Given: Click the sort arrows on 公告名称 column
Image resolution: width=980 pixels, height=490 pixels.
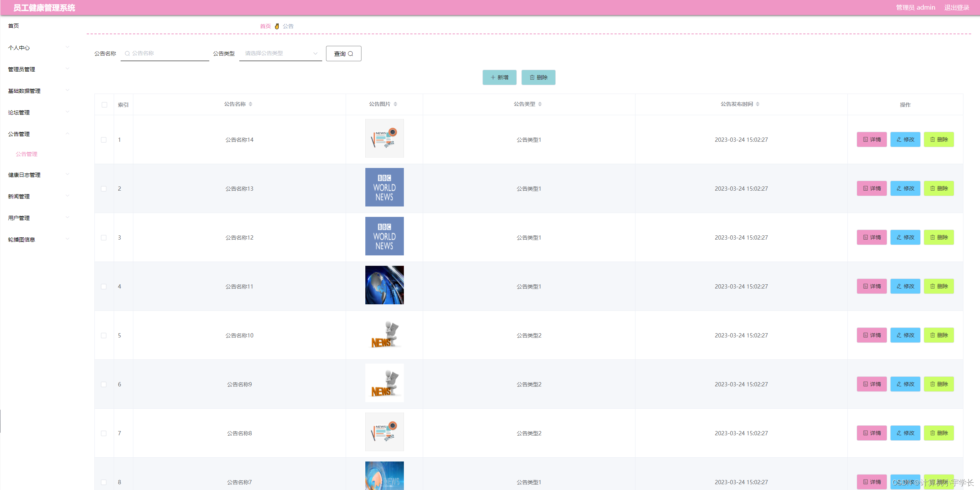Looking at the screenshot, I should pyautogui.click(x=250, y=104).
